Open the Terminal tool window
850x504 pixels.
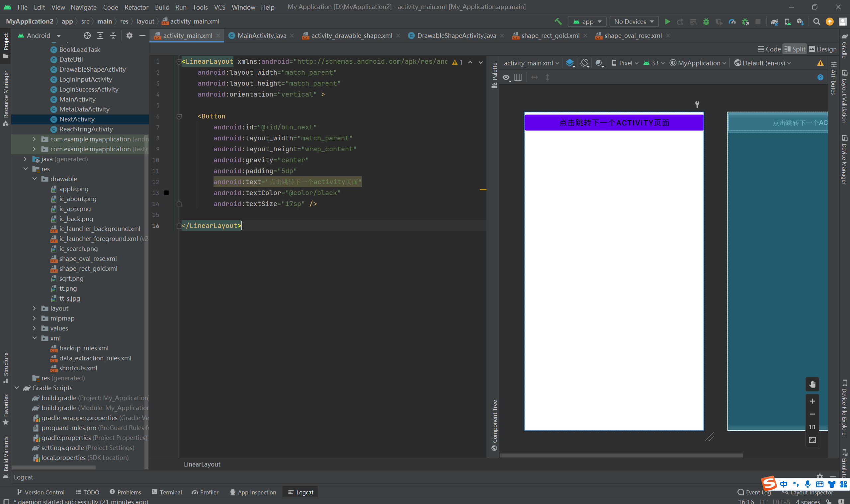(167, 492)
